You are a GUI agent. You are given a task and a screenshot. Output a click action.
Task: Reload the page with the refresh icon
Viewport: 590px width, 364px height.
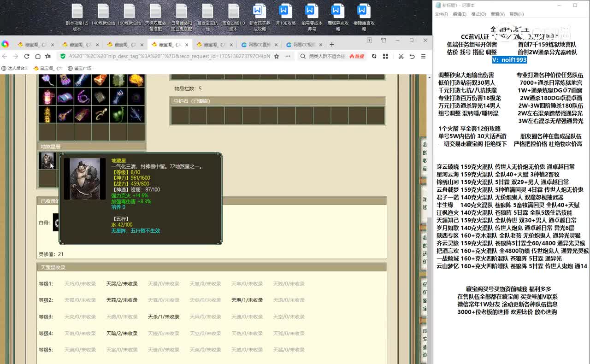(x=26, y=56)
